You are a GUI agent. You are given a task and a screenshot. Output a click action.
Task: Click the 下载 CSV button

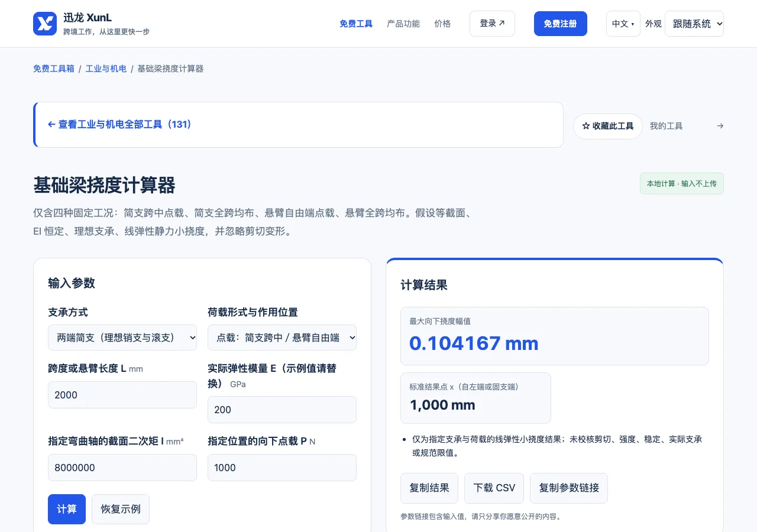(494, 488)
